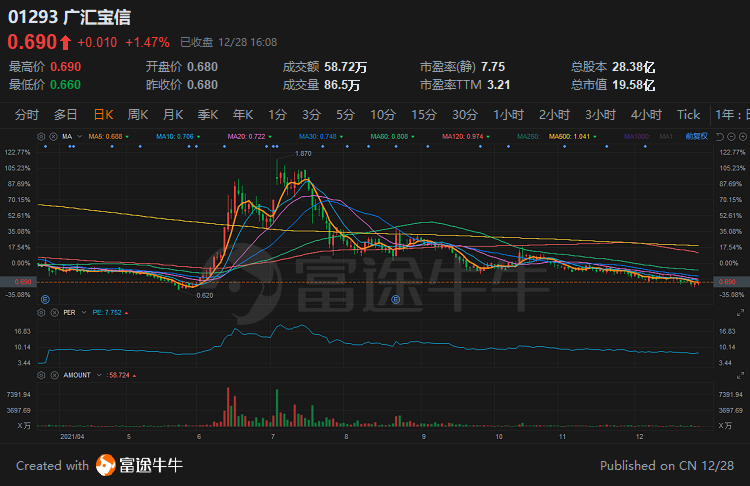
Task: Click 成交额 58.72万 turnover value
Action: click(325, 67)
